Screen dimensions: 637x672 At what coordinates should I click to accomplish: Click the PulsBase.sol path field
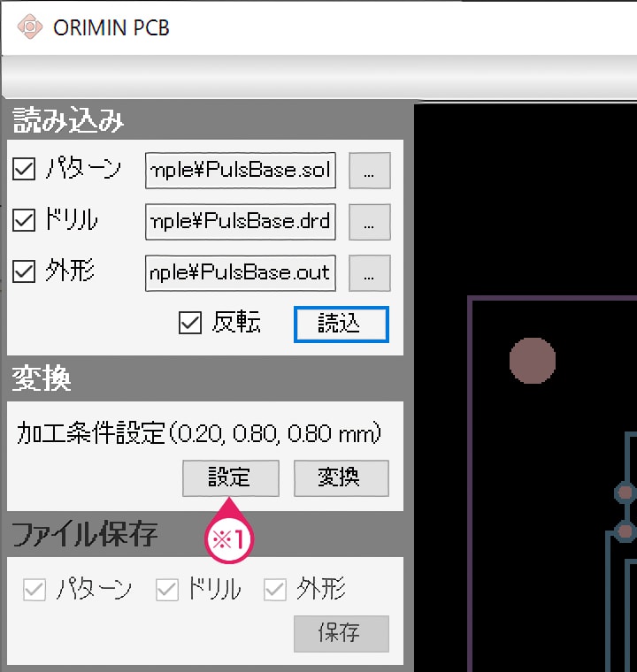241,171
